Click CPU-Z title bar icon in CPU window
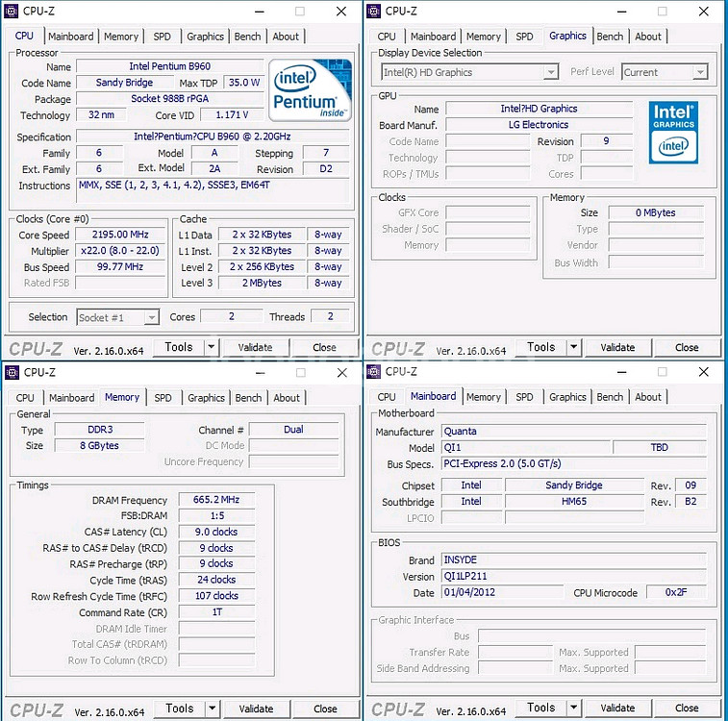The width and height of the screenshot is (728, 721). coord(13,12)
